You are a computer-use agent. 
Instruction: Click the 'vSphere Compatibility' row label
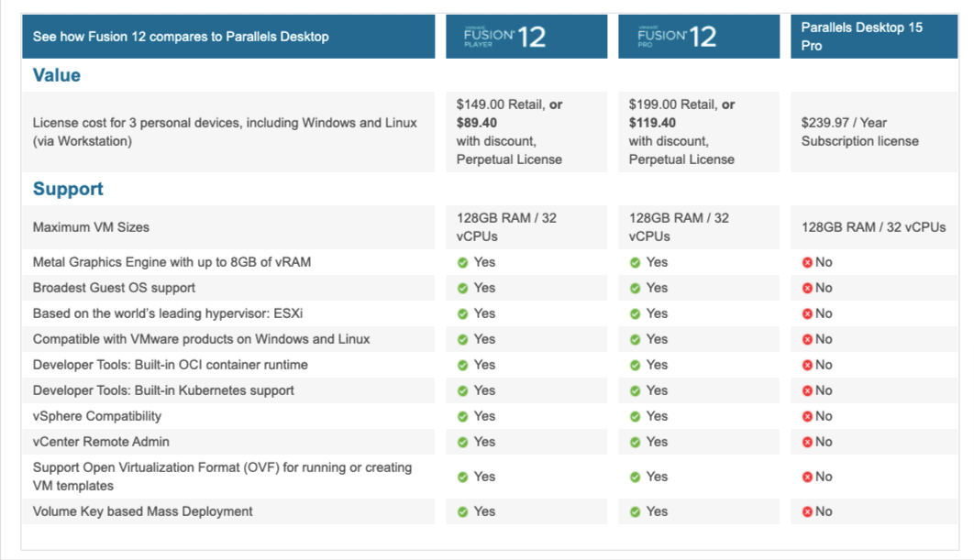coord(97,416)
